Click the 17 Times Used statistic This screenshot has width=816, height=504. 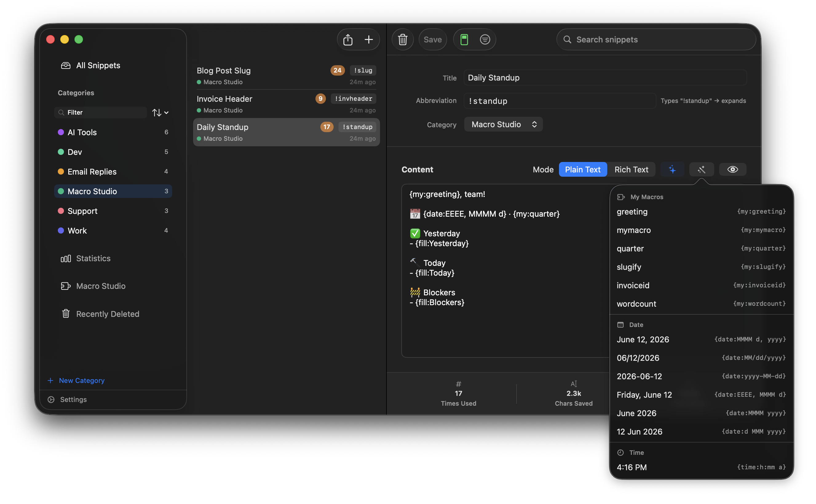(458, 394)
